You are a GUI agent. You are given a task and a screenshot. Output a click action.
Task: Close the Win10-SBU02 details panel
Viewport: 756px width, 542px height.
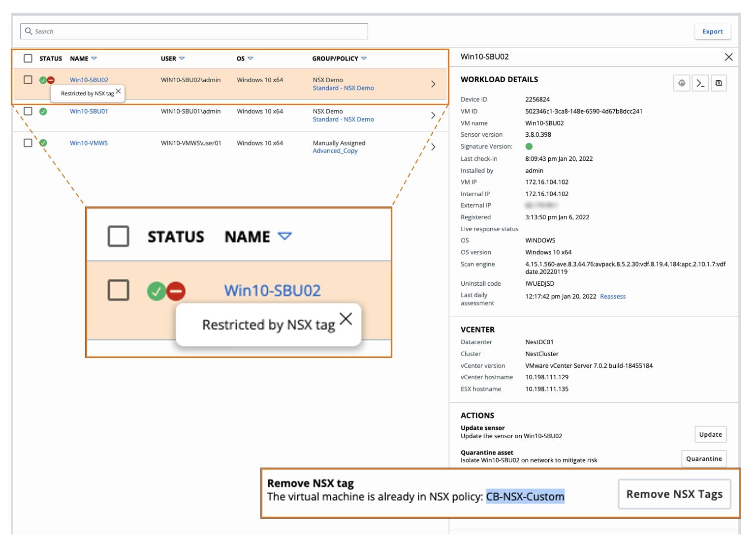tap(728, 57)
